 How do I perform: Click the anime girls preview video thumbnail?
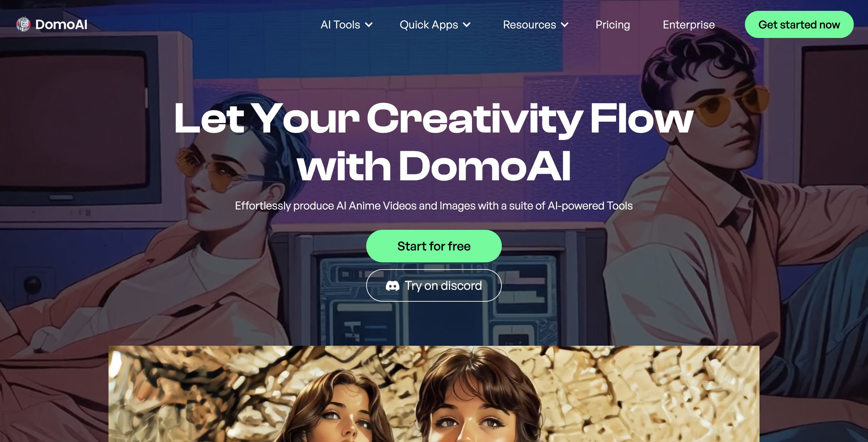(434, 394)
